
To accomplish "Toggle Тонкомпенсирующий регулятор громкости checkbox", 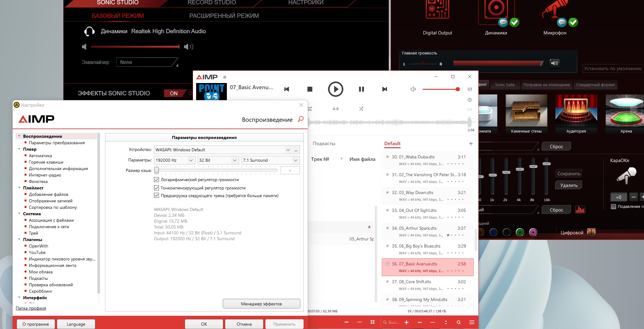I will 156,188.
